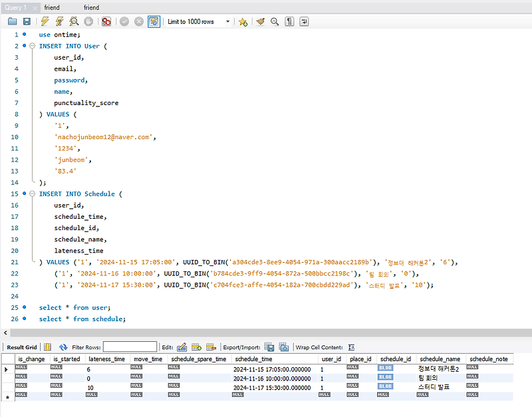Click the Filter Rows input field
The width and height of the screenshot is (532, 417).
click(x=130, y=347)
